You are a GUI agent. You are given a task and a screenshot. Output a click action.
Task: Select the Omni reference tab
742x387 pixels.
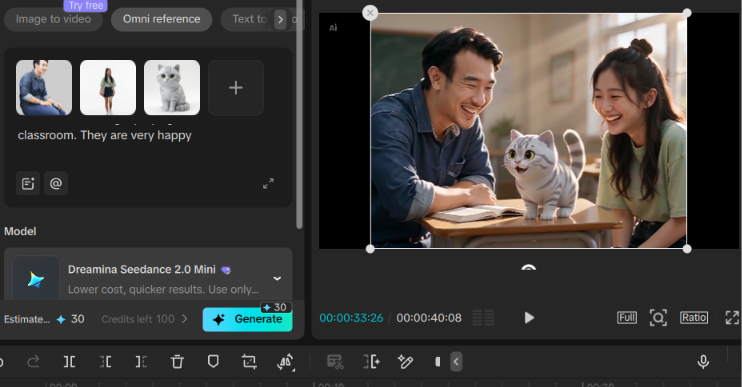(161, 19)
